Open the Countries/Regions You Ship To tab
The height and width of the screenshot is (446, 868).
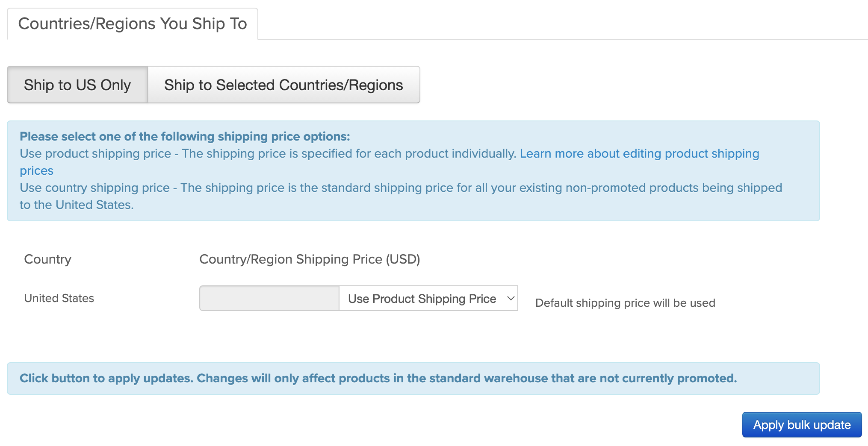pos(133,24)
